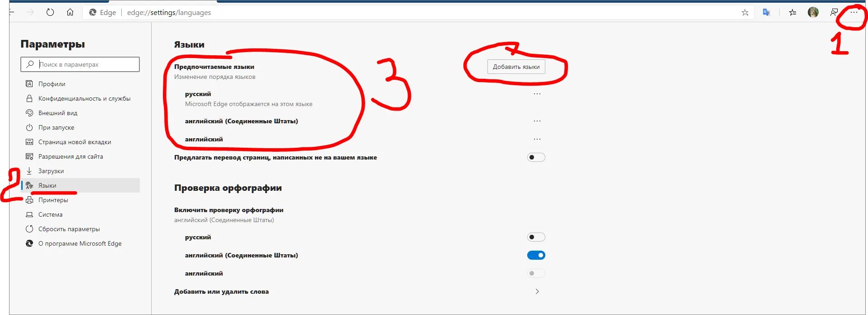Go to the home page icon
The height and width of the screenshot is (315, 868).
70,12
